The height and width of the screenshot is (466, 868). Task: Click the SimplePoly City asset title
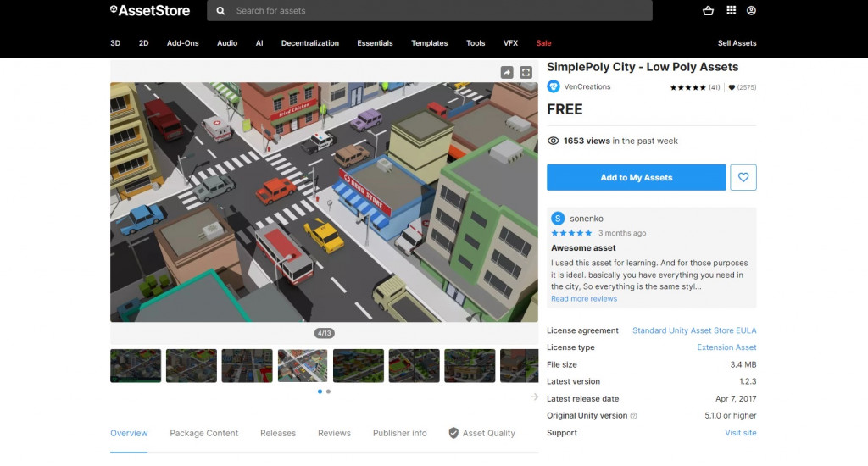coord(643,67)
